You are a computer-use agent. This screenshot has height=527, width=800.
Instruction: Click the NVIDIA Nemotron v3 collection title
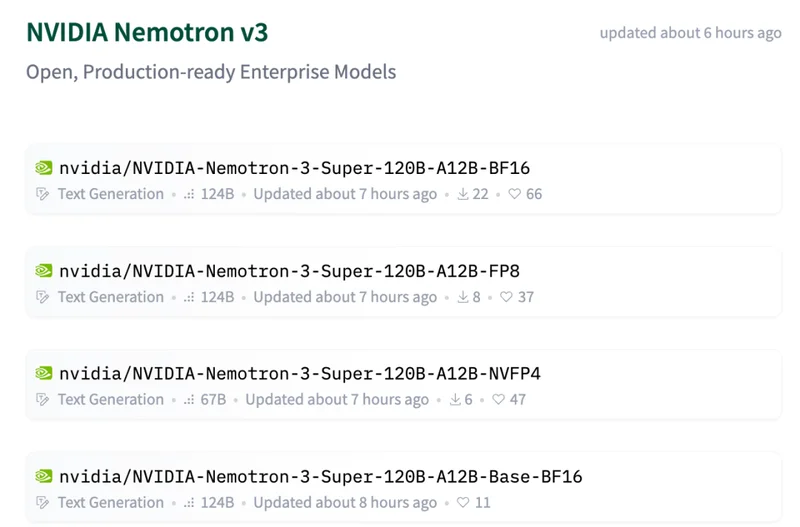(147, 32)
